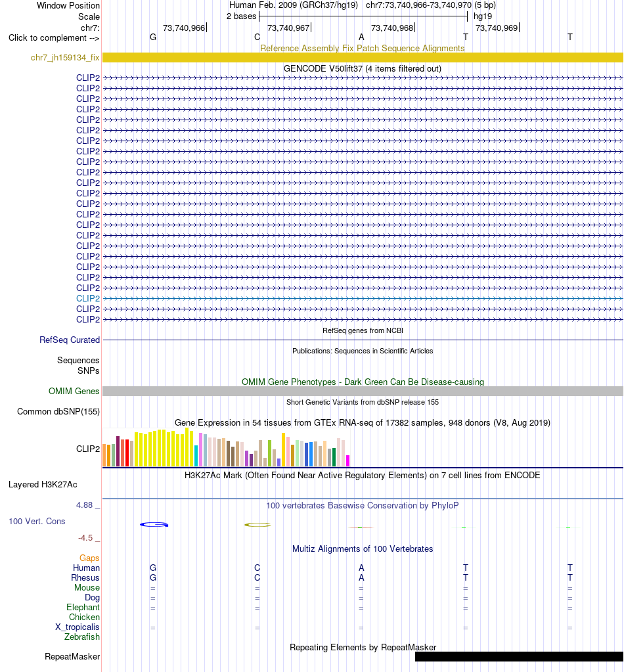Image resolution: width=624 pixels, height=672 pixels.
Task: Click the hg19 label beside the scale bar
Action: [483, 16]
